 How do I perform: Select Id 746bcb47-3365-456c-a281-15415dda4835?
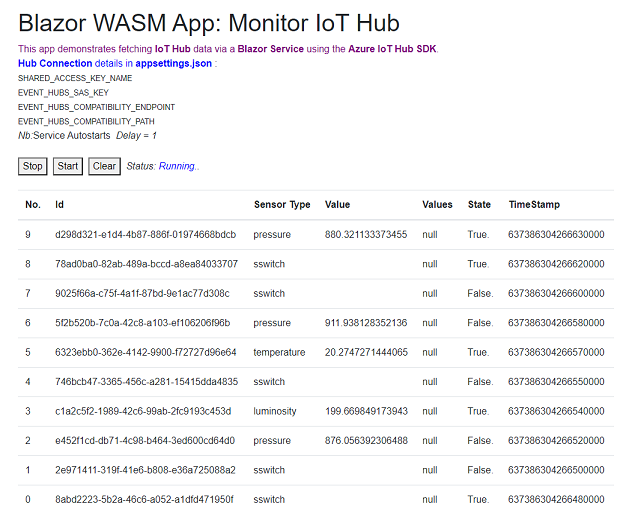(x=146, y=382)
